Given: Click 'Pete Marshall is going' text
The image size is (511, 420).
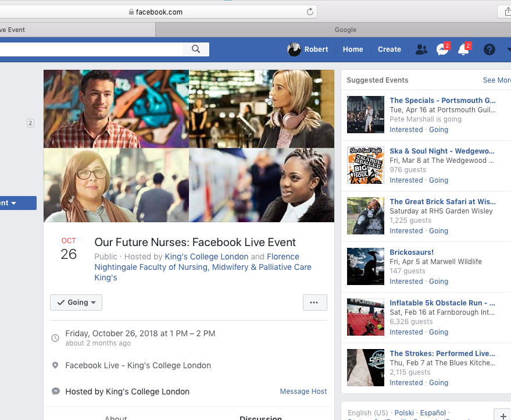Looking at the screenshot, I should [x=426, y=119].
